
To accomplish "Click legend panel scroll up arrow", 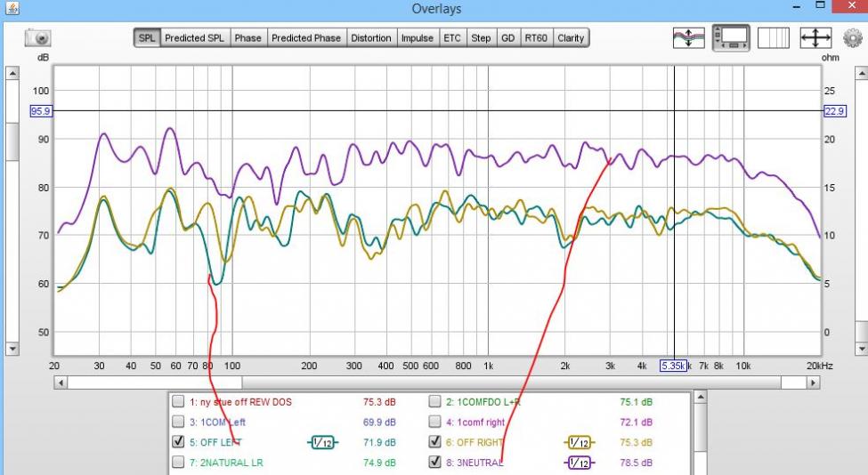I will click(x=700, y=397).
